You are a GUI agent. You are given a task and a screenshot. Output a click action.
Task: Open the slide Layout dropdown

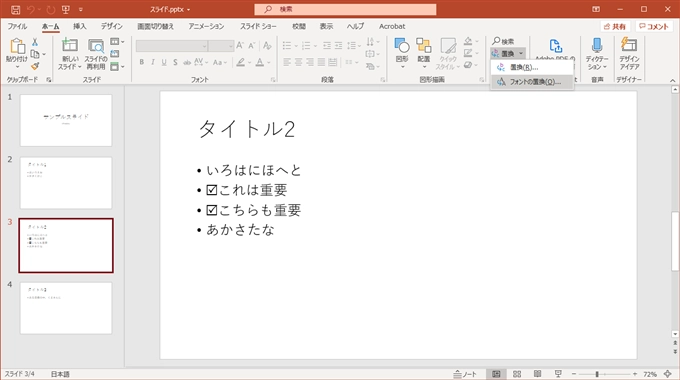click(x=118, y=42)
